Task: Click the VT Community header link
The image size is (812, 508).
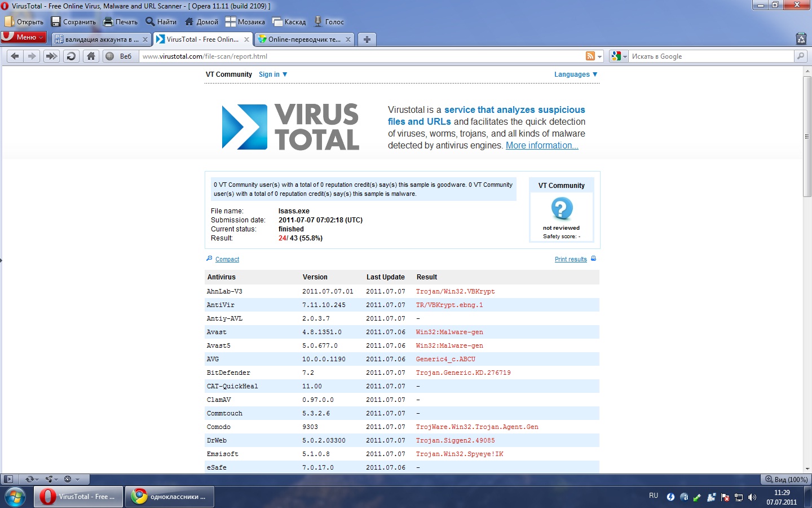Action: click(x=229, y=75)
